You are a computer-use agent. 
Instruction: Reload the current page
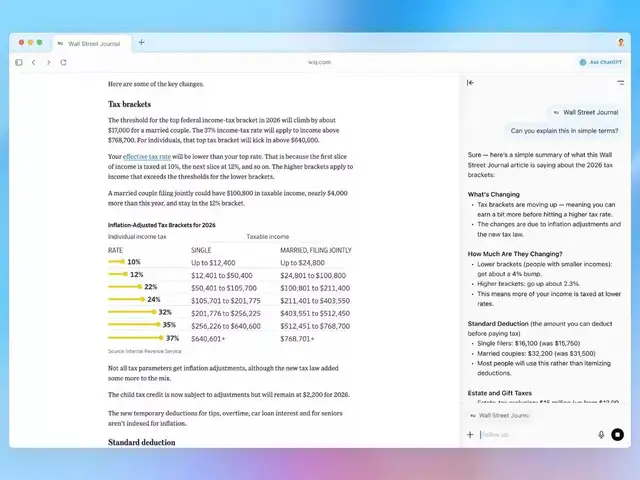(x=64, y=62)
